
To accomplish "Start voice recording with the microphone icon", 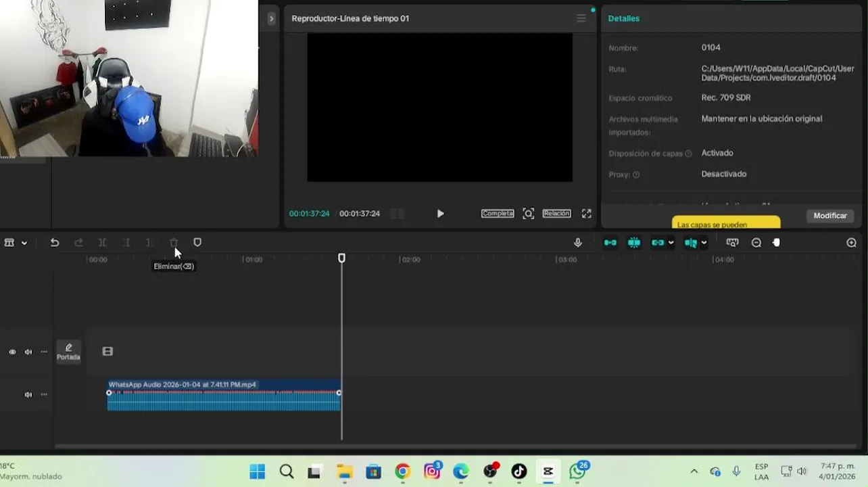I will 578,242.
